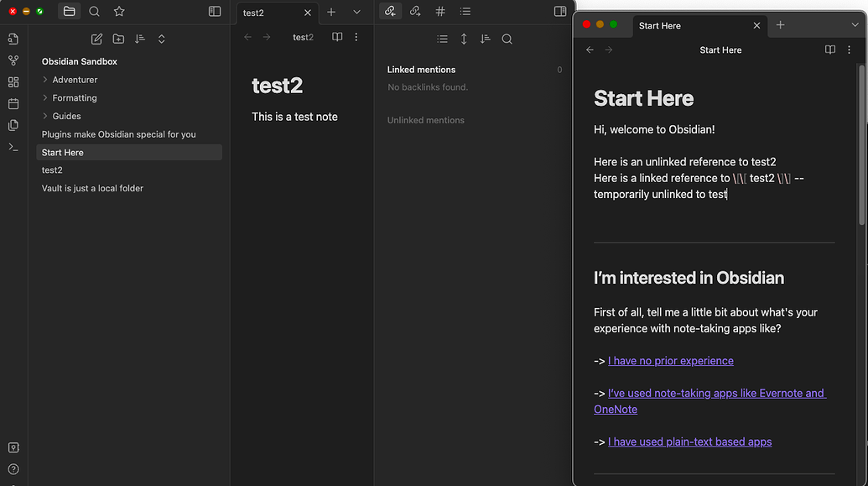Show outgoing links panel icon

pyautogui.click(x=414, y=12)
